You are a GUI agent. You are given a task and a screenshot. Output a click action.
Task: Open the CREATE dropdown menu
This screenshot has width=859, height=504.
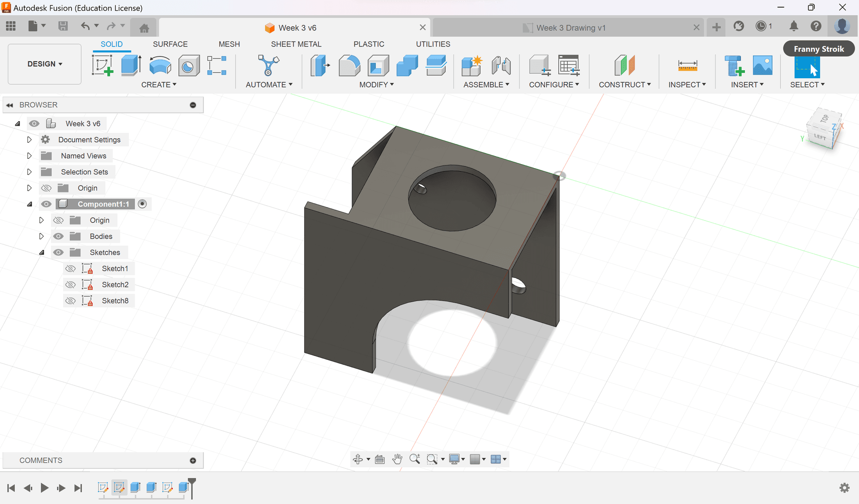point(159,85)
